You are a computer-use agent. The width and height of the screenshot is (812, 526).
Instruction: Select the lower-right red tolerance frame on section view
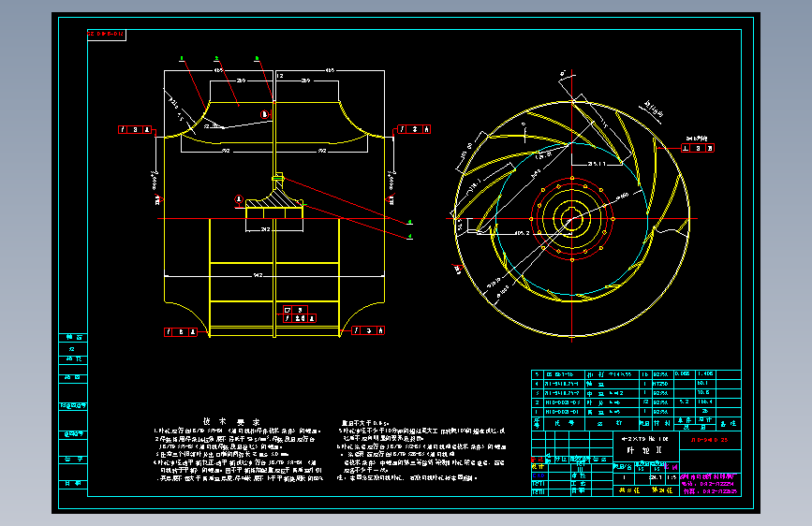[x=368, y=330]
